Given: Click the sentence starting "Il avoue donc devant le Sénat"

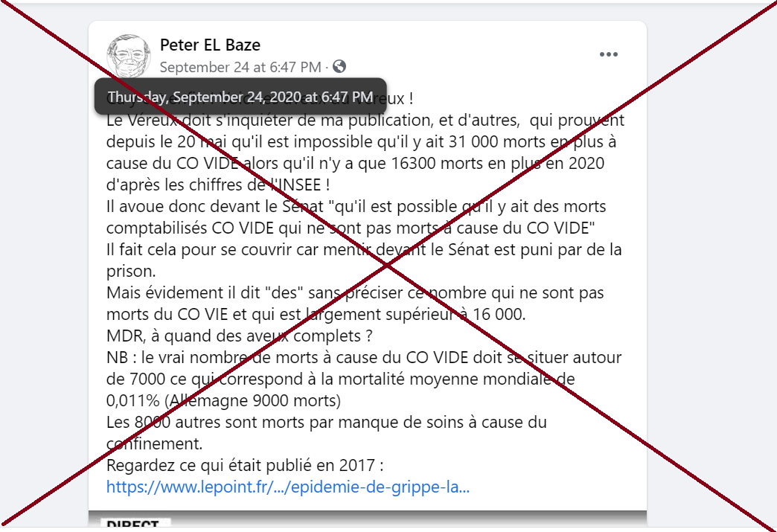Looking at the screenshot, I should point(356,217).
